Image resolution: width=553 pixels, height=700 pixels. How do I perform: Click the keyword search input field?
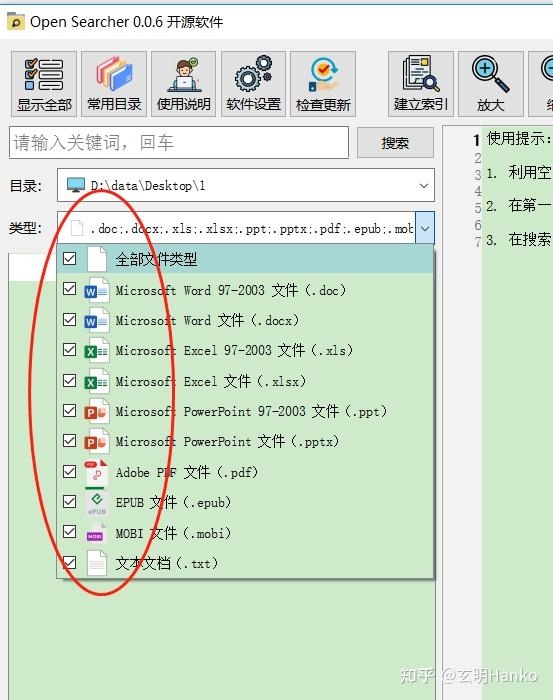pos(179,142)
